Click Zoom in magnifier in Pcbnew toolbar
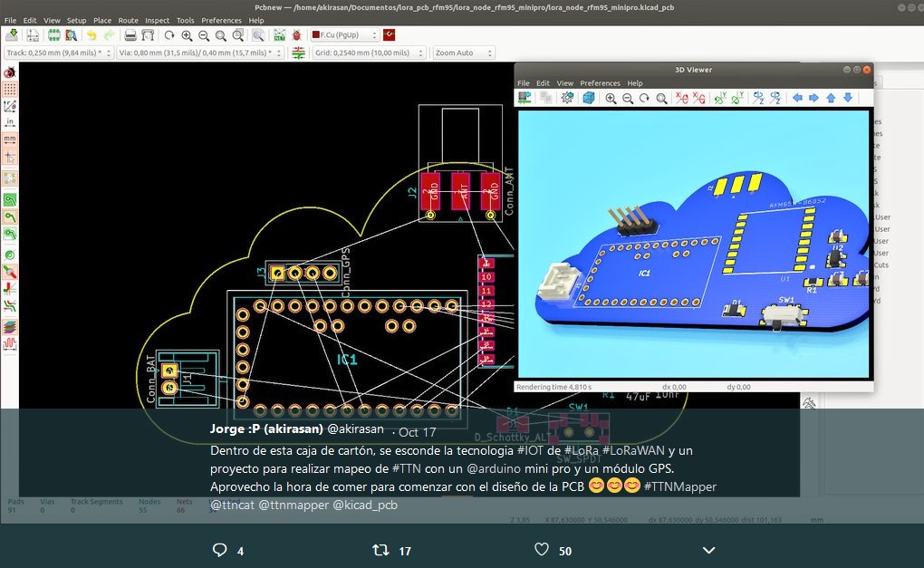Image resolution: width=924 pixels, height=568 pixels. [x=187, y=35]
